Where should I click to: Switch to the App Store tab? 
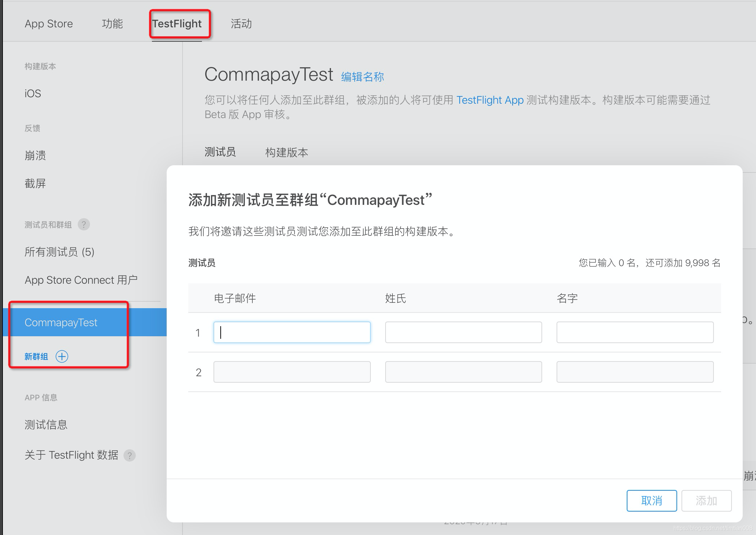(x=49, y=24)
